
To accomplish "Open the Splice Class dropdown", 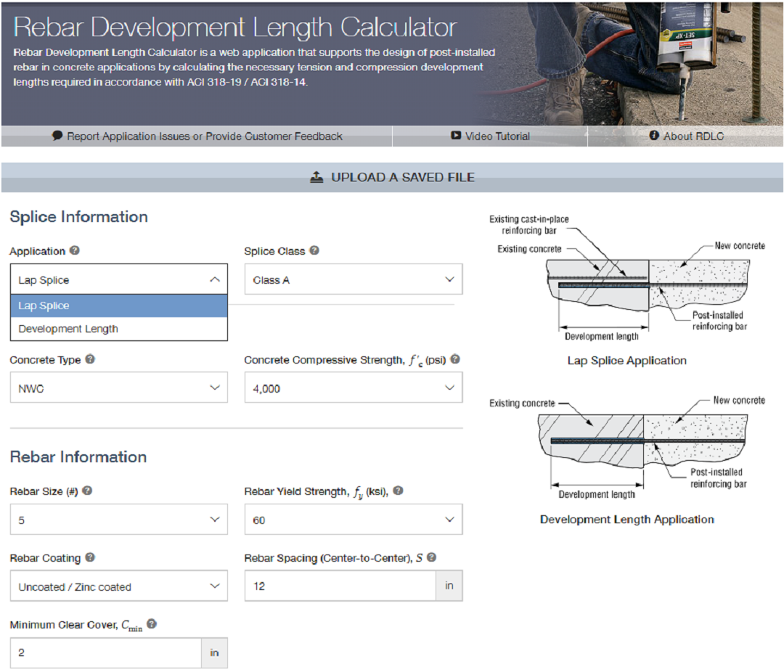I will coord(353,279).
